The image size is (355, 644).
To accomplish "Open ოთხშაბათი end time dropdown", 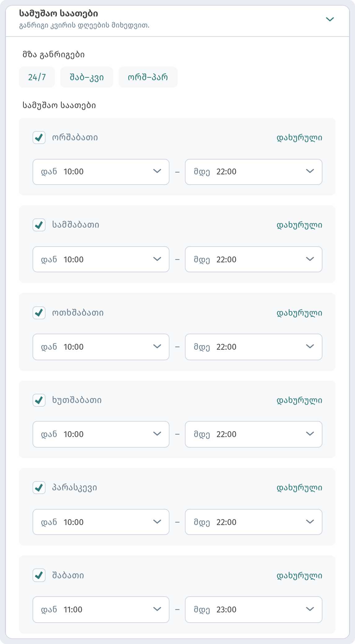I will click(254, 347).
